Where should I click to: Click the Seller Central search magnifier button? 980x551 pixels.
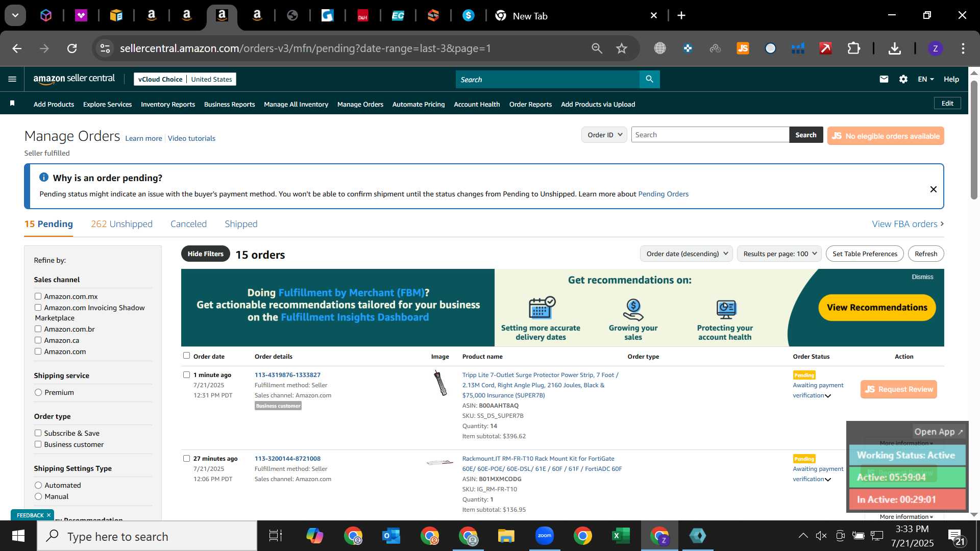[x=649, y=79]
